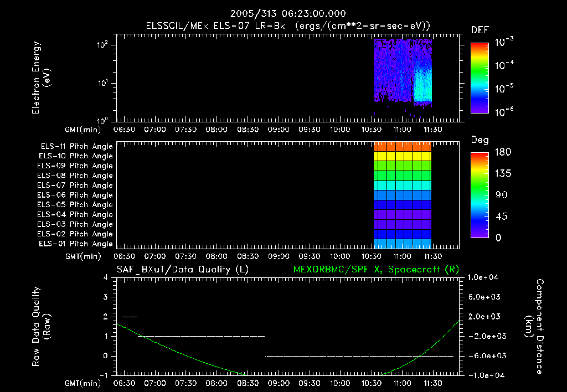Click the yellow ELS-10 pitch angle data band
This screenshot has height=392, width=567.
click(403, 156)
